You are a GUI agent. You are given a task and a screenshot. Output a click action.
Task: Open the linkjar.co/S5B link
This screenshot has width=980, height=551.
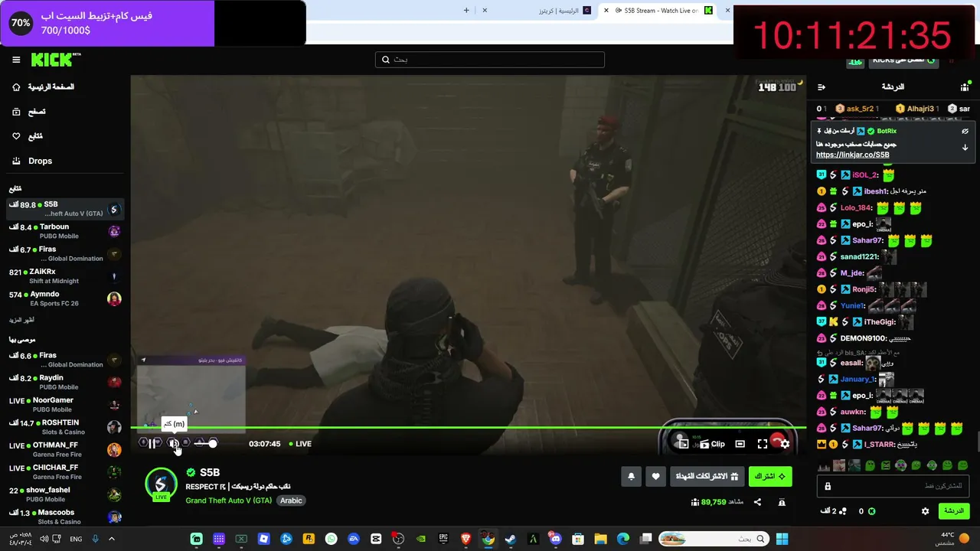(852, 155)
